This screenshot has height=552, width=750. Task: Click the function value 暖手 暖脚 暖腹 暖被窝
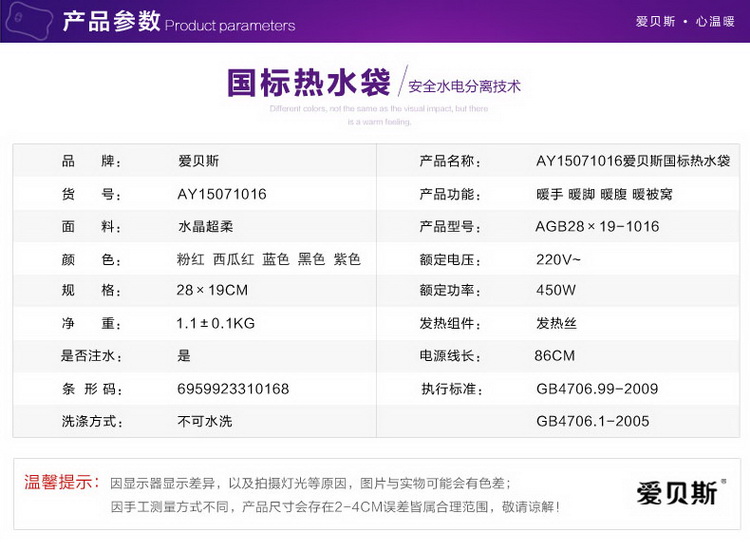tap(604, 194)
